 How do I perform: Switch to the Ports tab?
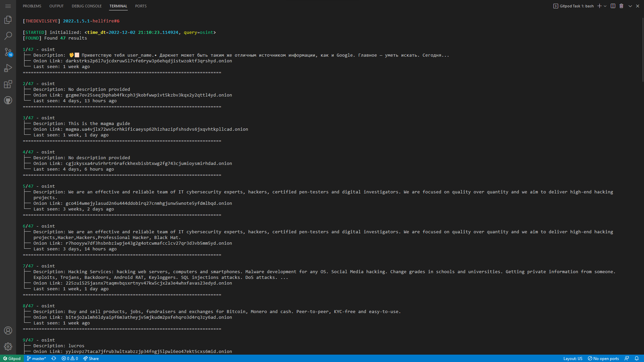[141, 6]
